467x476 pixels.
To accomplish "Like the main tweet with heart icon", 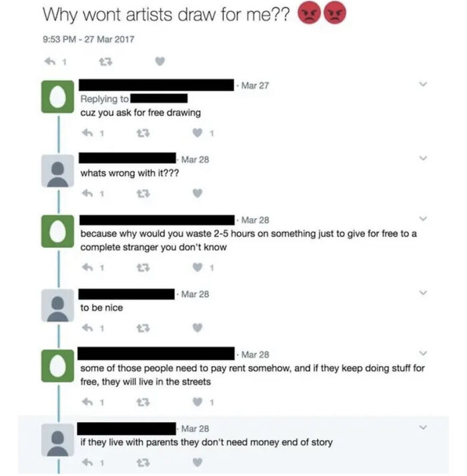I will pyautogui.click(x=160, y=61).
